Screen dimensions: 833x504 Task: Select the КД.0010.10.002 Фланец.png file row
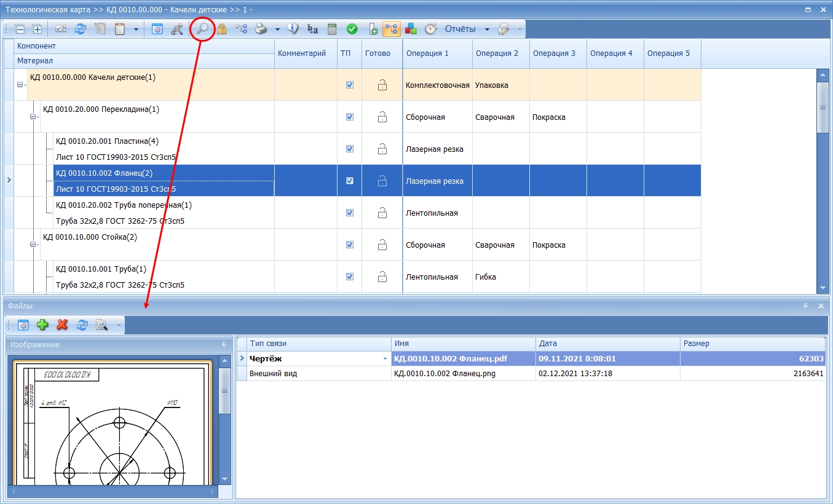[531, 374]
